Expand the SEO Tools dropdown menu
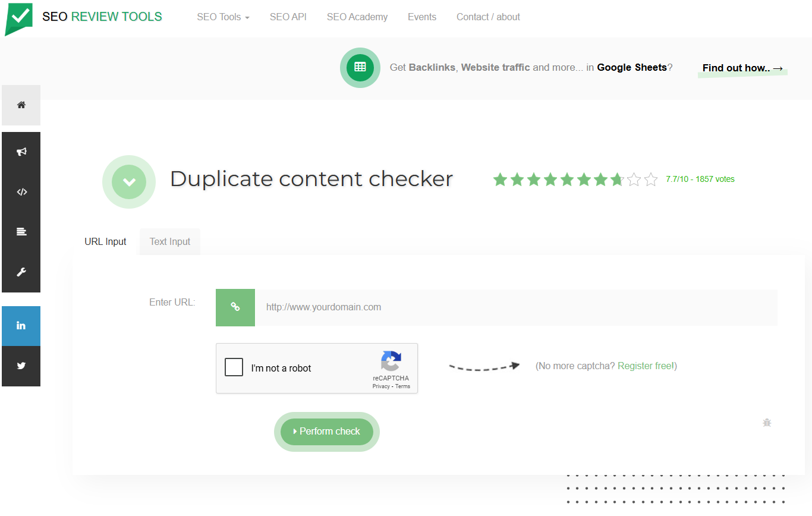Viewport: 812px width, 516px height. 223,17
